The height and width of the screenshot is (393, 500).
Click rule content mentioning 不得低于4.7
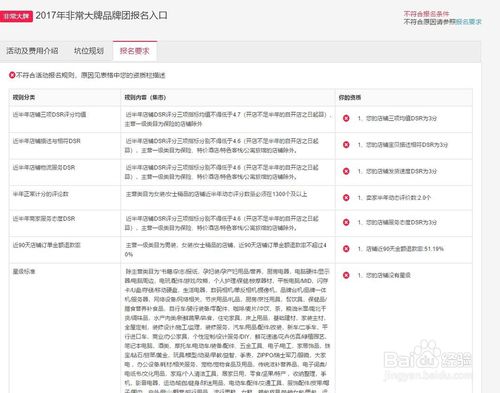[228, 119]
